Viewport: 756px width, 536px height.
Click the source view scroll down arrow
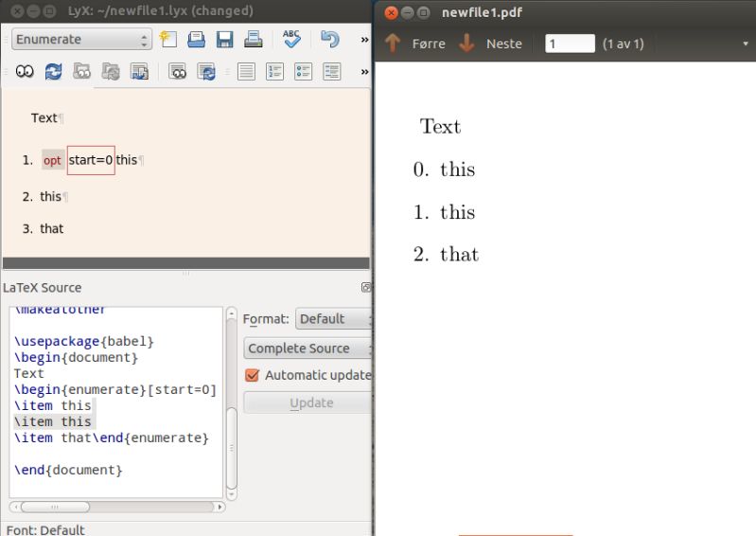[232, 494]
